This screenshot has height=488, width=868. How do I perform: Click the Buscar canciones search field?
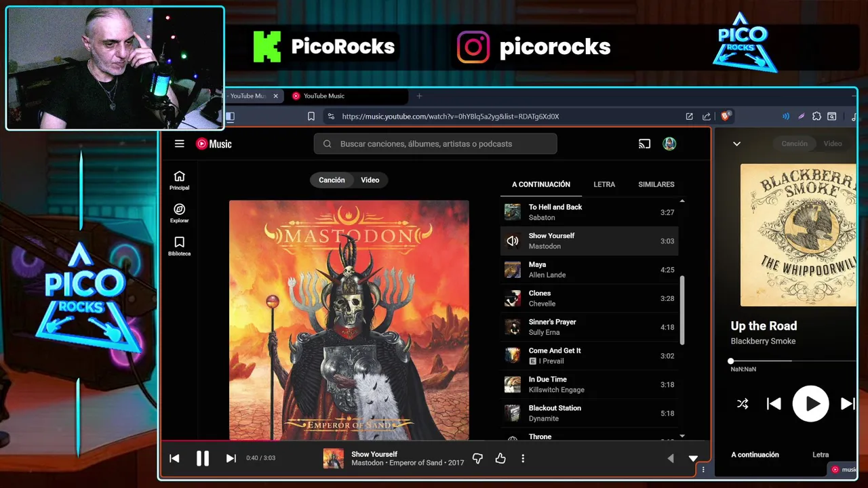435,144
